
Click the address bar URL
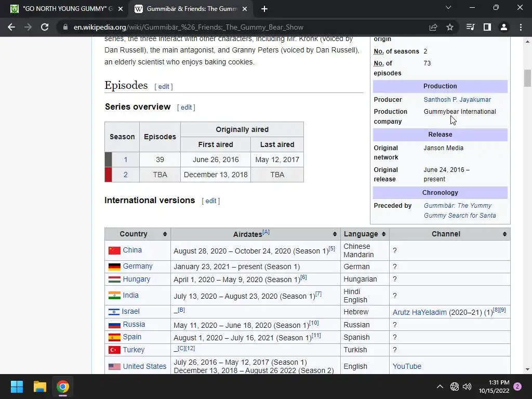click(188, 27)
